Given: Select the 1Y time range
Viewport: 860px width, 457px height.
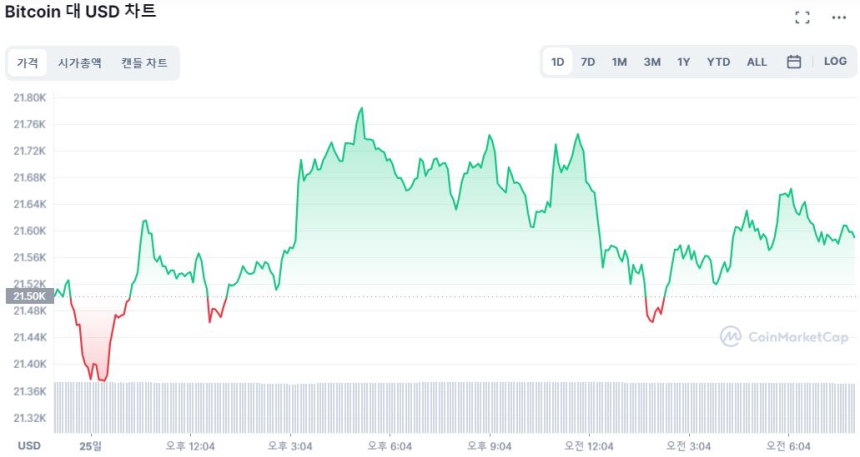Looking at the screenshot, I should 684,62.
